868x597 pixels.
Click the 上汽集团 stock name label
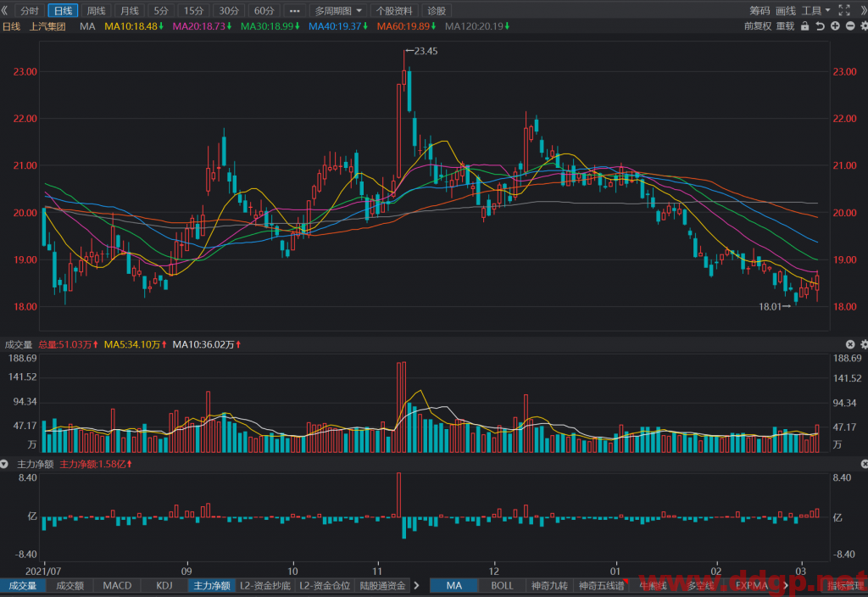pos(47,26)
